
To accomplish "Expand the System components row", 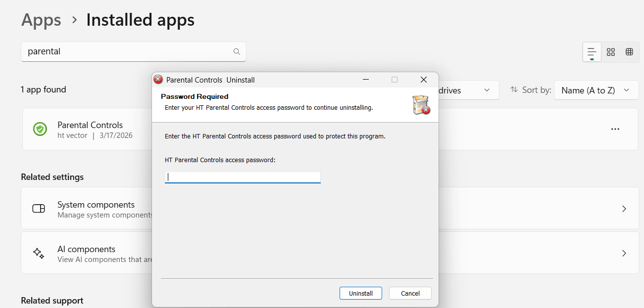I will [624, 208].
